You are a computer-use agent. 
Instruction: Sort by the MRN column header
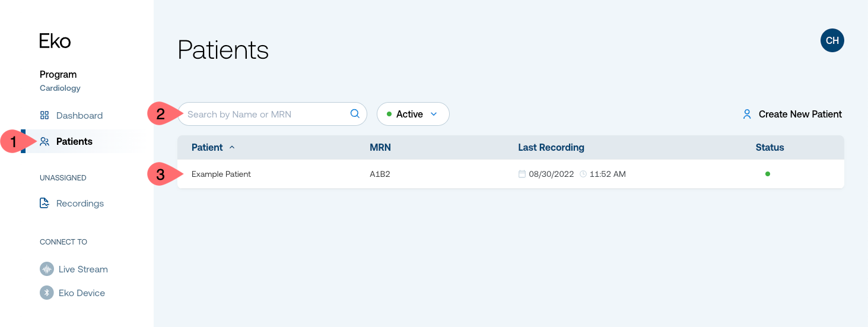(x=380, y=147)
